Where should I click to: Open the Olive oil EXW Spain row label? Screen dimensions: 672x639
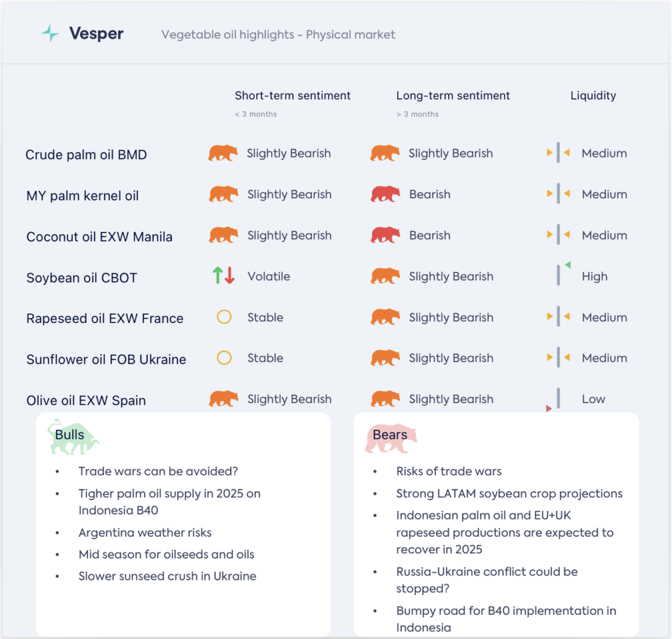tap(86, 401)
